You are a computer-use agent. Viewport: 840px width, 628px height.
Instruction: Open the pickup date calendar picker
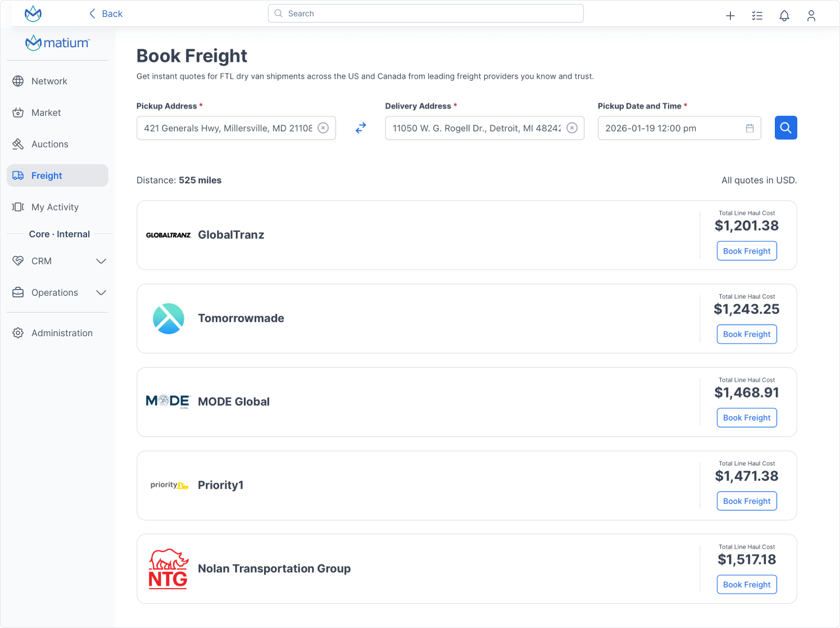[749, 128]
